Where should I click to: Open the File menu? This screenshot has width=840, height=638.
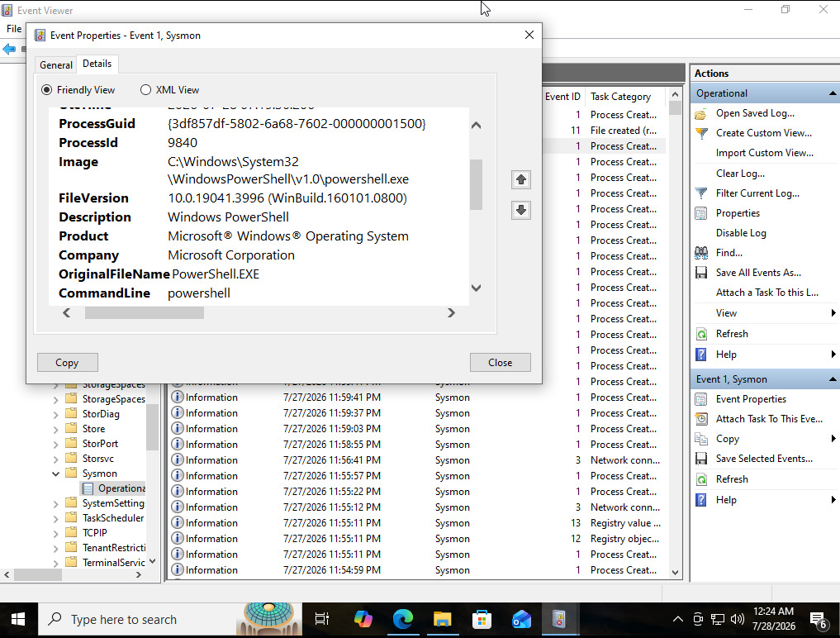[x=14, y=29]
